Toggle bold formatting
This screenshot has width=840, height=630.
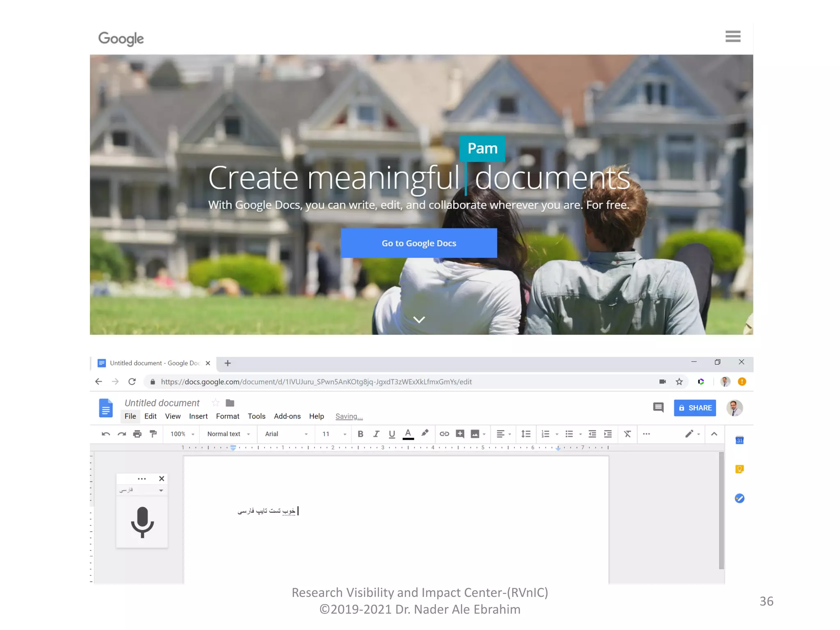coord(360,434)
